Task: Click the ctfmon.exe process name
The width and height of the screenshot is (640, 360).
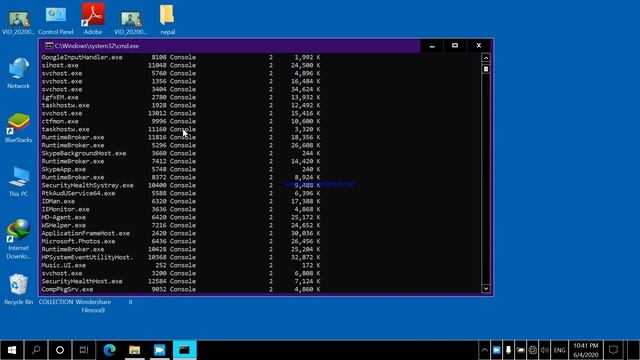Action: (60, 121)
